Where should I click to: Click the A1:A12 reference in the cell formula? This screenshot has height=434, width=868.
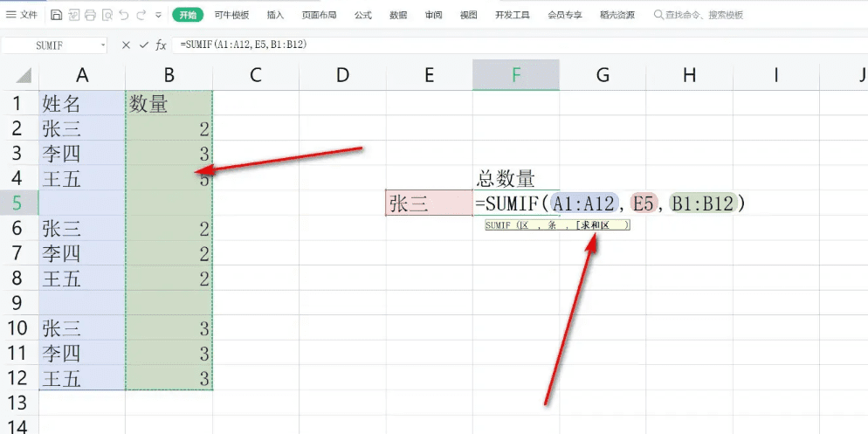pyautogui.click(x=586, y=203)
